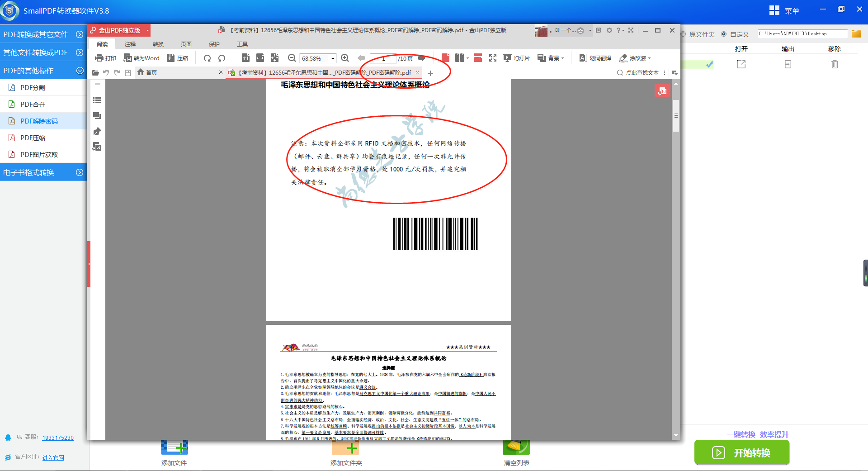Expand 其他文件转换成PDF section
Screen dimensions: 868x471
click(43, 52)
